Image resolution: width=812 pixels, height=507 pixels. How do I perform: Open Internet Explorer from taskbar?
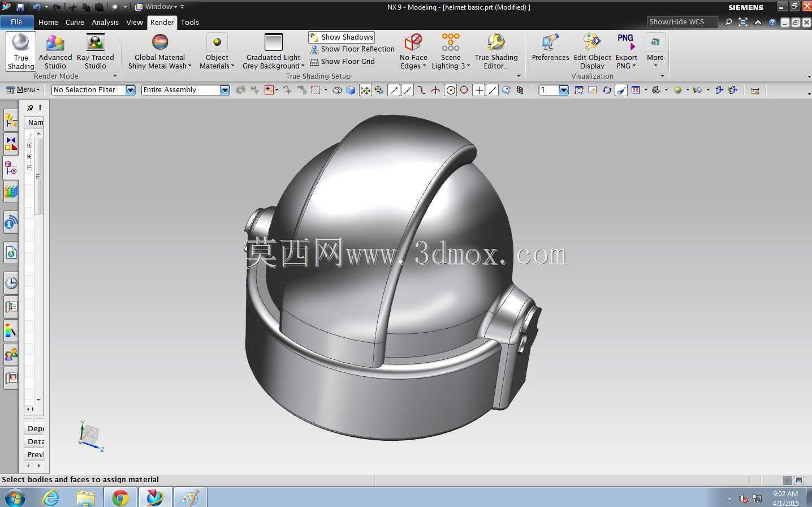point(51,497)
